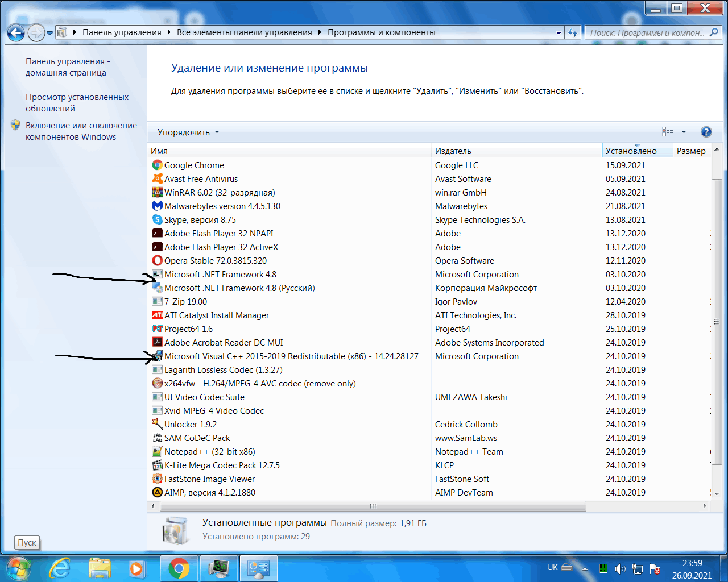Viewport: 728px width, 582px height.
Task: Click the Adobe Flash Player 32 ActiveX icon
Action: click(x=158, y=247)
